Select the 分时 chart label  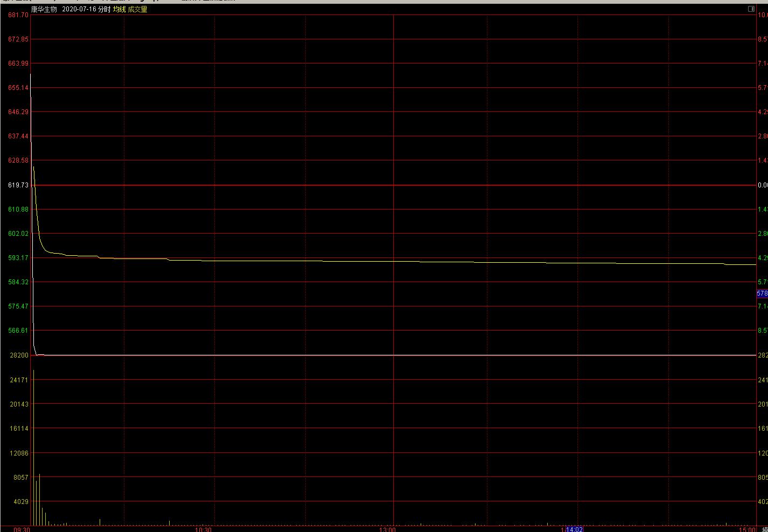tap(104, 10)
